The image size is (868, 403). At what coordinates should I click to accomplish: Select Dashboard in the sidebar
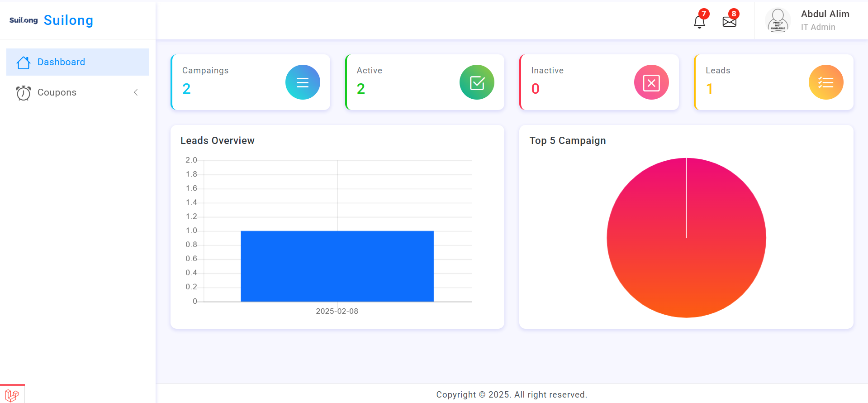coord(61,62)
